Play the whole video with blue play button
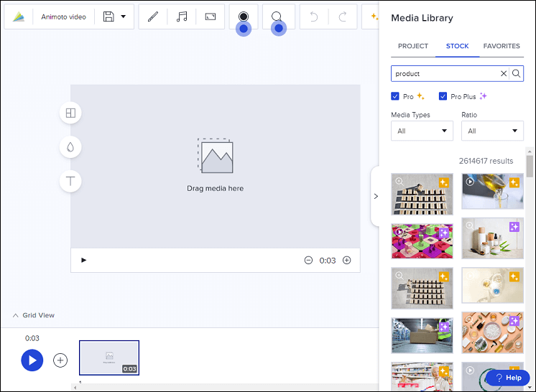 click(32, 360)
